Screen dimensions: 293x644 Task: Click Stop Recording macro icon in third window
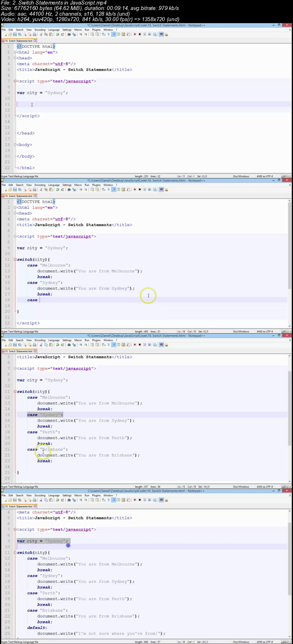pyautogui.click(x=140, y=345)
